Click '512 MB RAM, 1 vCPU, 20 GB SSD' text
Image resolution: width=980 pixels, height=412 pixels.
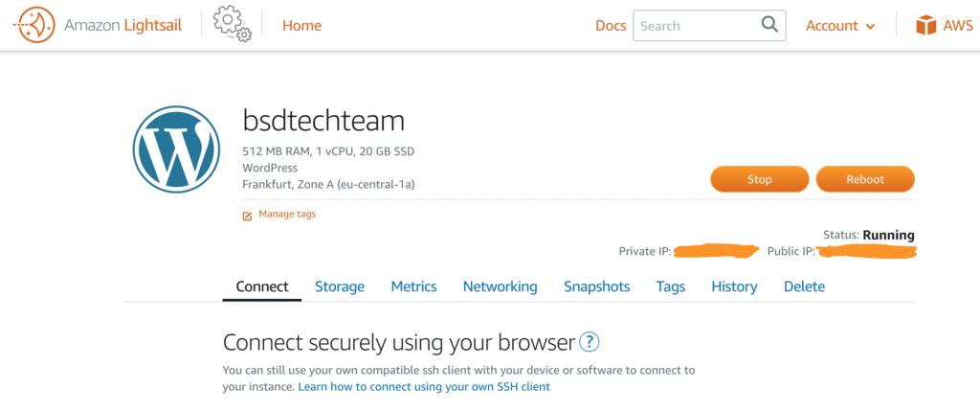[x=328, y=151]
